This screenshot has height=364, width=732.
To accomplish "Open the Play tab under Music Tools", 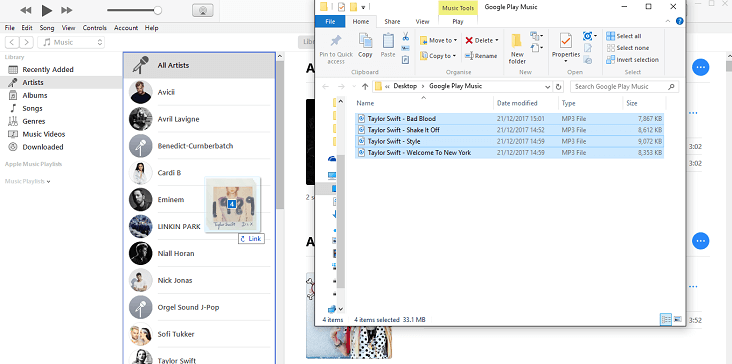I will (x=458, y=21).
